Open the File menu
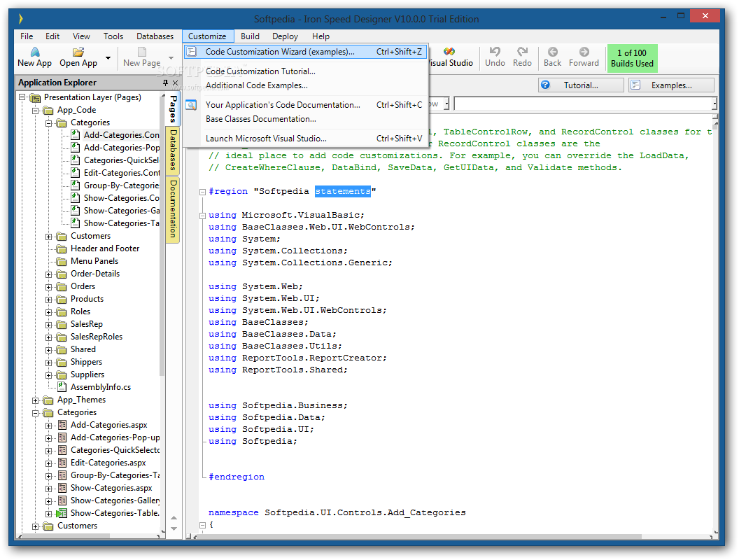This screenshot has height=560, width=739. (27, 36)
